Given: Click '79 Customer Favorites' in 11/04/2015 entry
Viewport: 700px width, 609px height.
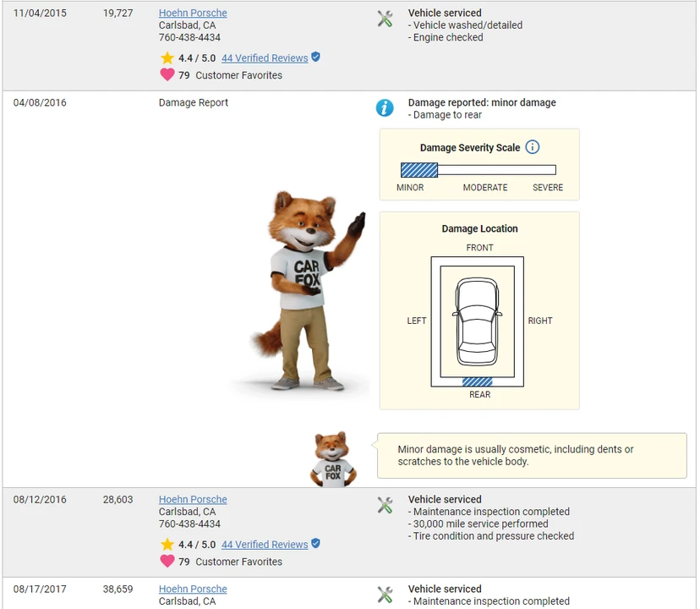Looking at the screenshot, I should click(x=230, y=75).
